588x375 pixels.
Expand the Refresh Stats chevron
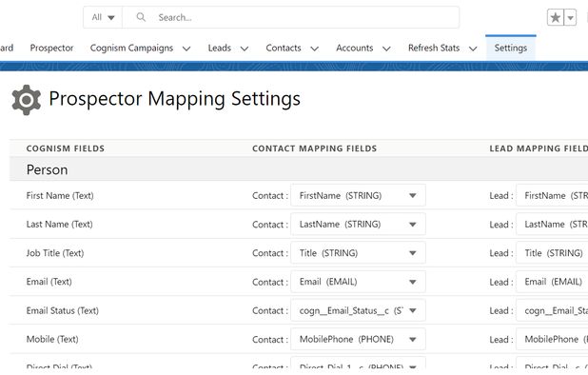point(473,49)
